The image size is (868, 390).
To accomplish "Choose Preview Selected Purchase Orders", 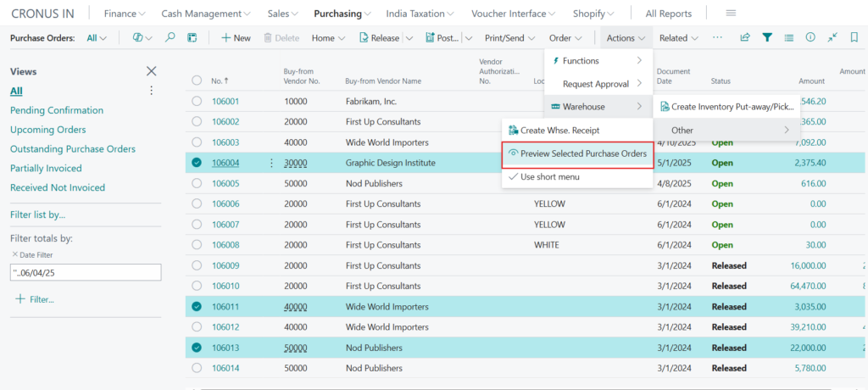I will [577, 154].
